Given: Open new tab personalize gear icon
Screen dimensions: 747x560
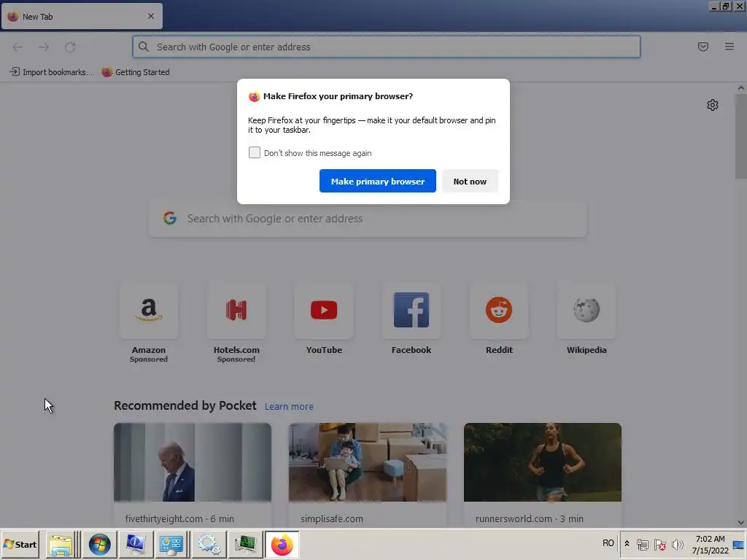Looking at the screenshot, I should [x=712, y=105].
